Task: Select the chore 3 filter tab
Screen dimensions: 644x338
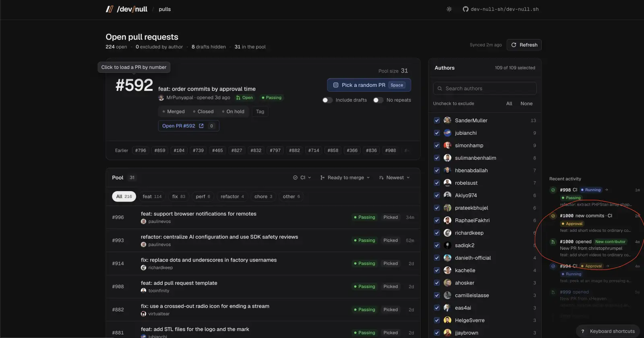Action: point(263,196)
